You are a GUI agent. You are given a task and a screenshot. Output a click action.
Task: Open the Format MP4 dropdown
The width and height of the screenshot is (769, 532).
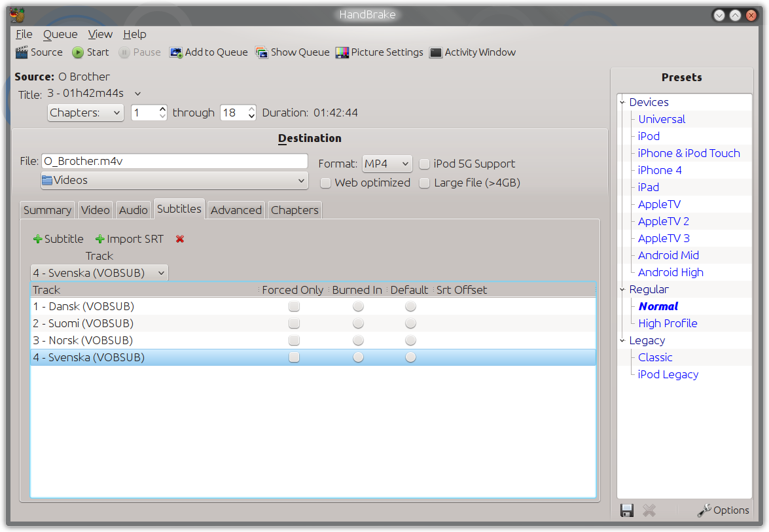(x=387, y=164)
